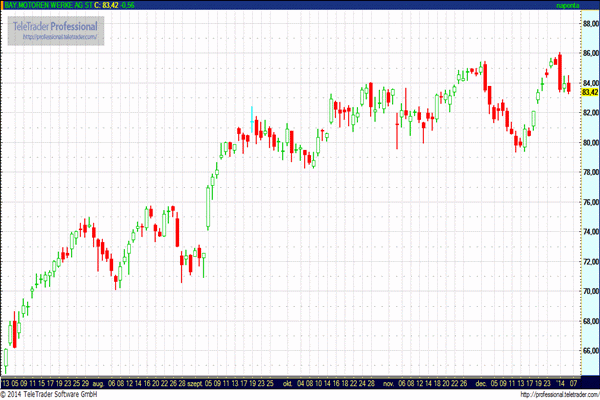
Task: Click the TeleTrader Professional watermark logo
Action: 55,31
